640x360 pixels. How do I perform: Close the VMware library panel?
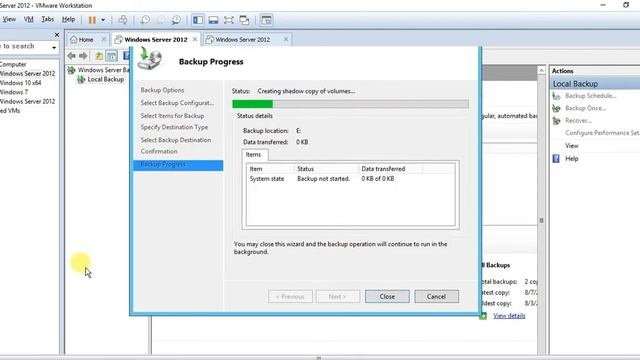[57, 35]
